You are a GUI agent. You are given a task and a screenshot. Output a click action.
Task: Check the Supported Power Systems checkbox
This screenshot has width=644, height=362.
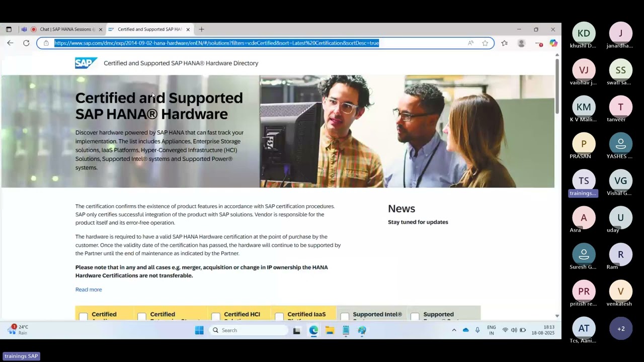point(415,316)
